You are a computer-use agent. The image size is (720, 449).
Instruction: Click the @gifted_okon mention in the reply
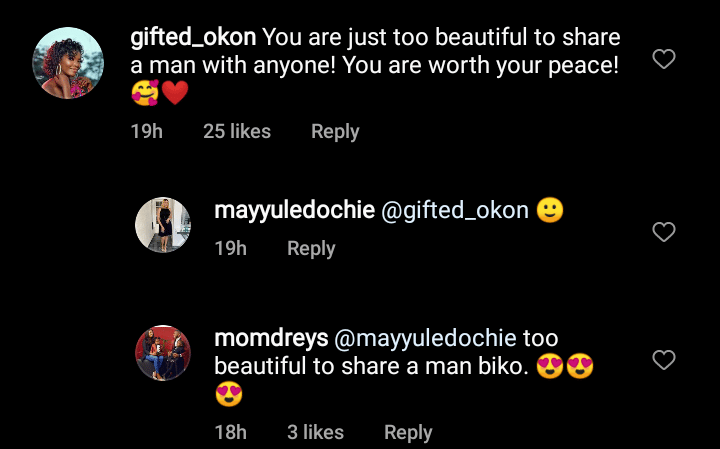coord(455,211)
